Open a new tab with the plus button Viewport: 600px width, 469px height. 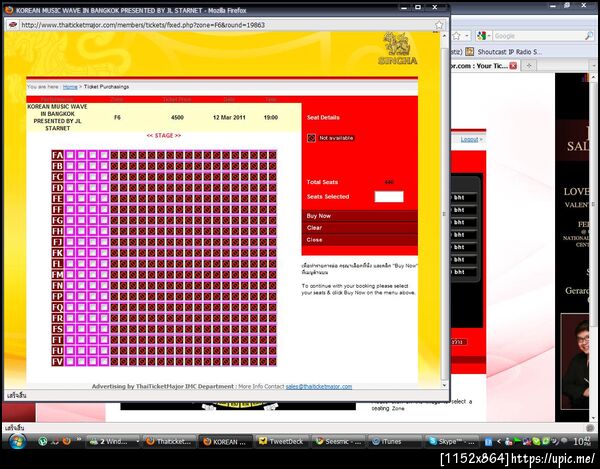(529, 66)
